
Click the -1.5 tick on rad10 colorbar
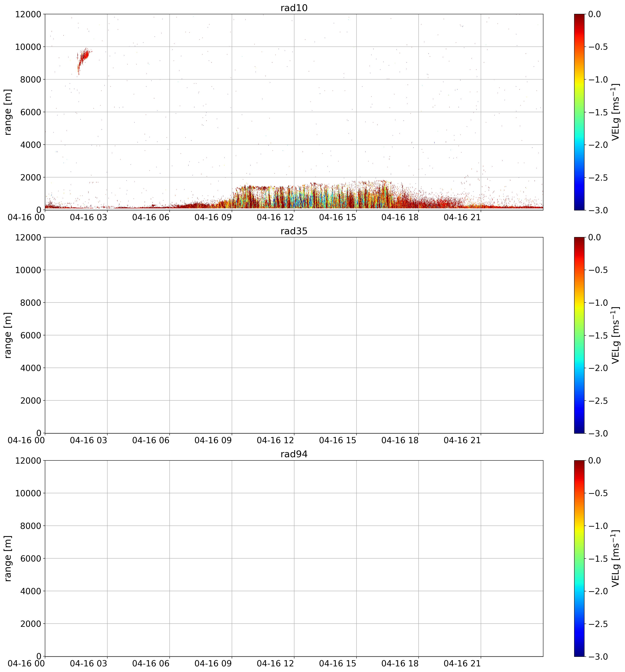click(598, 112)
